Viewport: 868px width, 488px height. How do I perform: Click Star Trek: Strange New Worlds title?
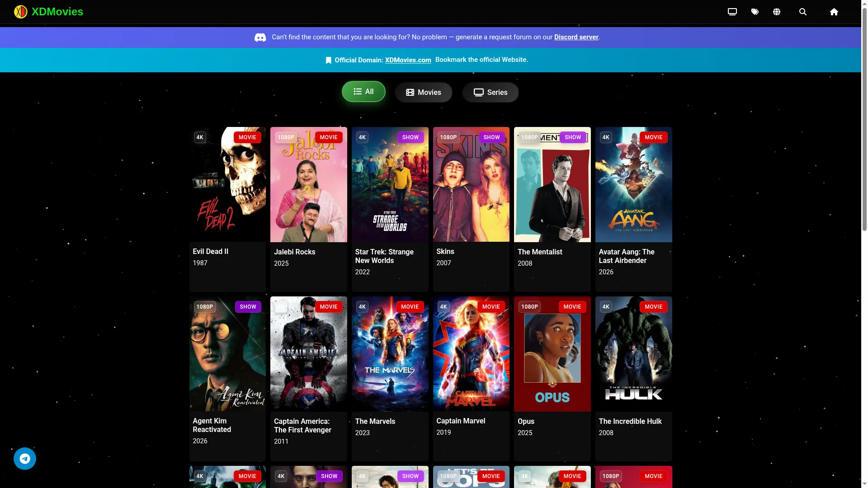384,256
